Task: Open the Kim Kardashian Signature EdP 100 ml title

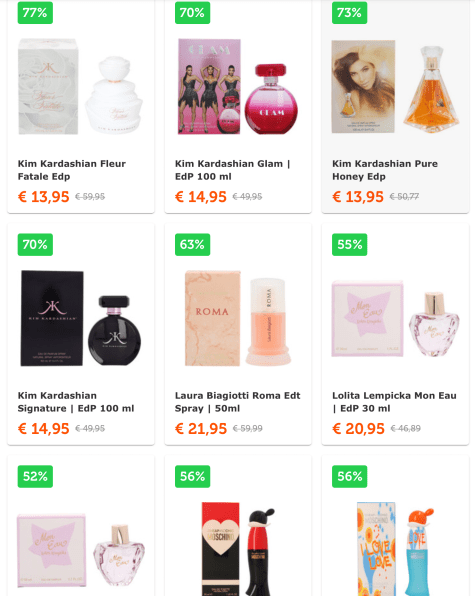Action: (76, 402)
